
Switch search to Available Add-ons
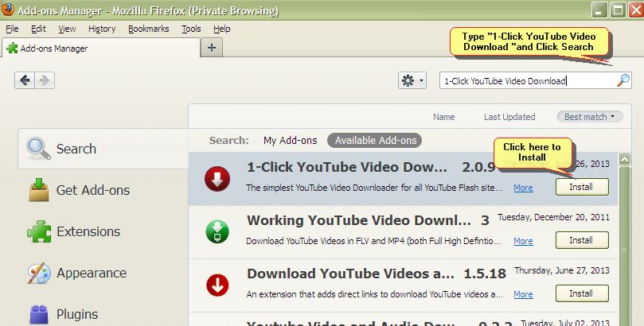[375, 140]
